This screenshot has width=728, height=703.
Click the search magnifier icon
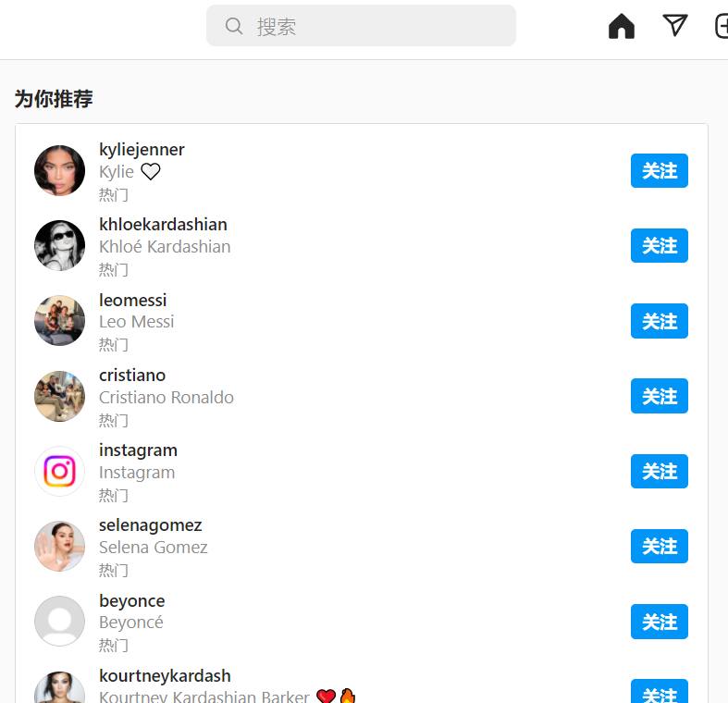point(233,26)
